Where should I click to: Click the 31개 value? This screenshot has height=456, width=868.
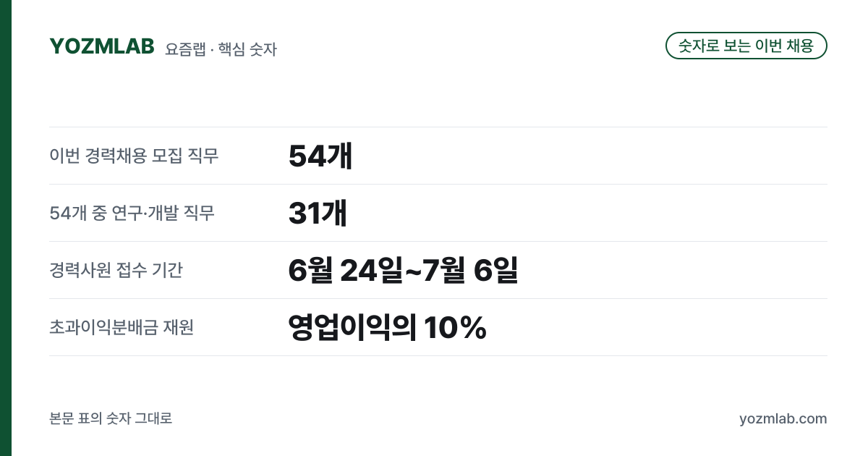point(318,214)
